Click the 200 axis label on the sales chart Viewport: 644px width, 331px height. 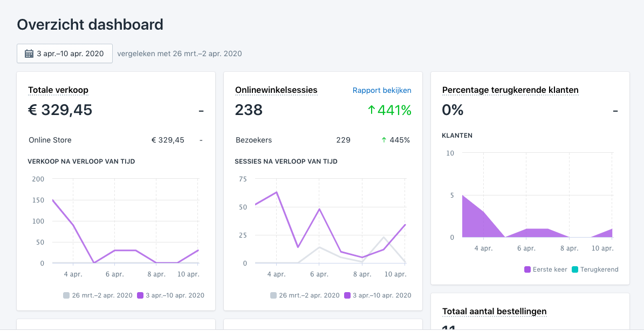point(38,179)
